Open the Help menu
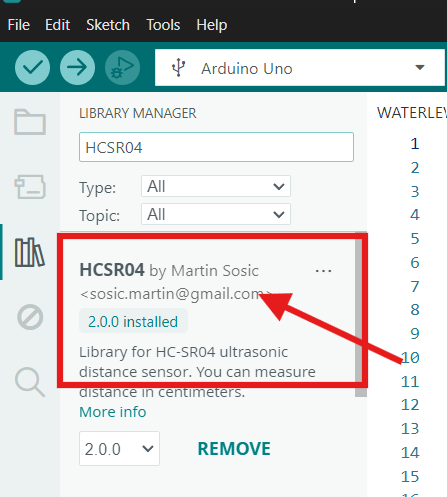This screenshot has height=497, width=447. [212, 25]
